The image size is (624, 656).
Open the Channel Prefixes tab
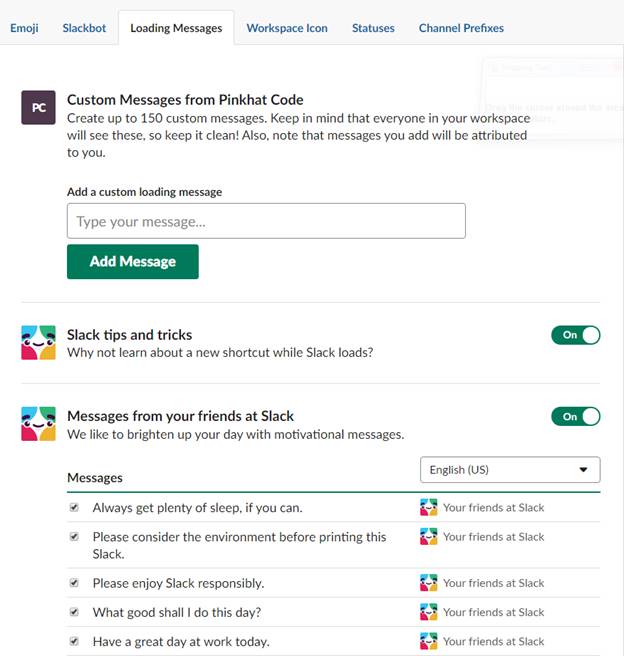461,28
